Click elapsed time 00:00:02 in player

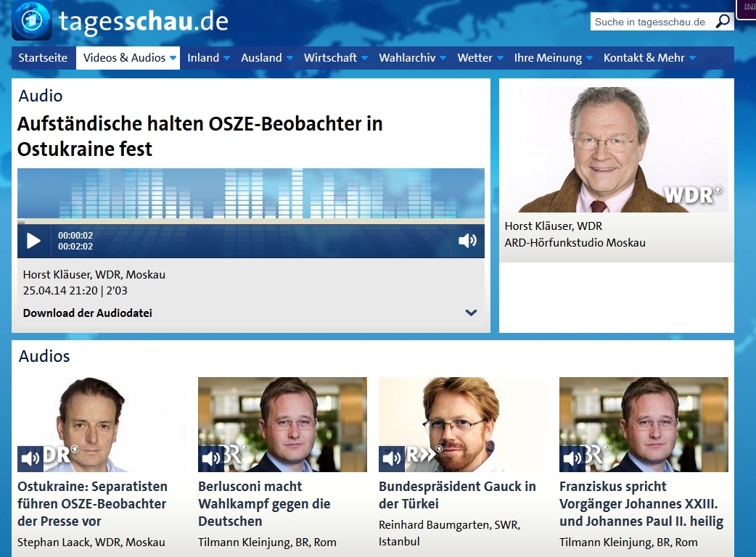tap(75, 236)
